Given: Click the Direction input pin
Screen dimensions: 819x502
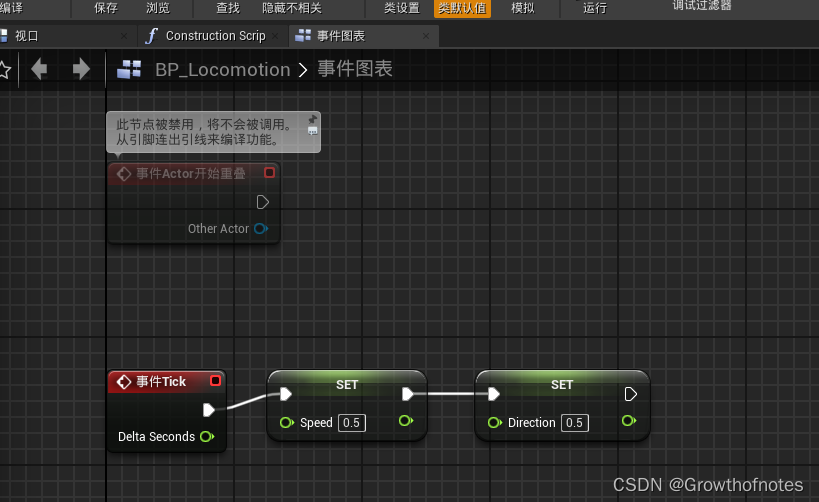Looking at the screenshot, I should pyautogui.click(x=495, y=422).
